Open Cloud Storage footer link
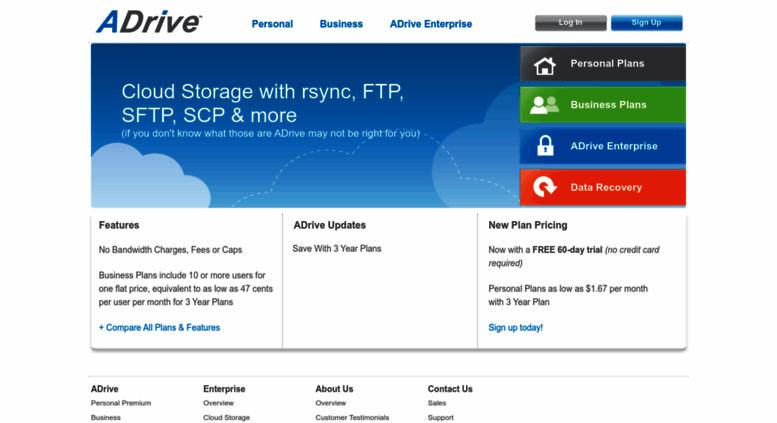 pos(226,418)
